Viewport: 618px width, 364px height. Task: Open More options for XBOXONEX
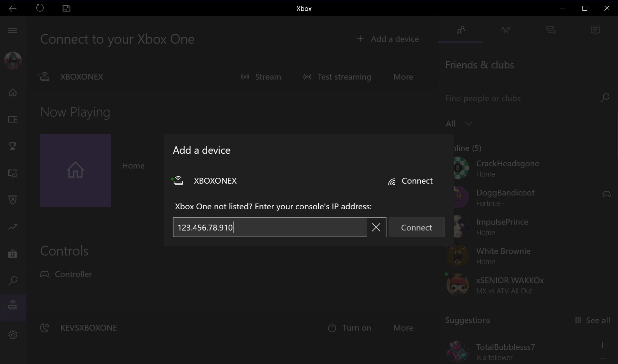click(403, 77)
